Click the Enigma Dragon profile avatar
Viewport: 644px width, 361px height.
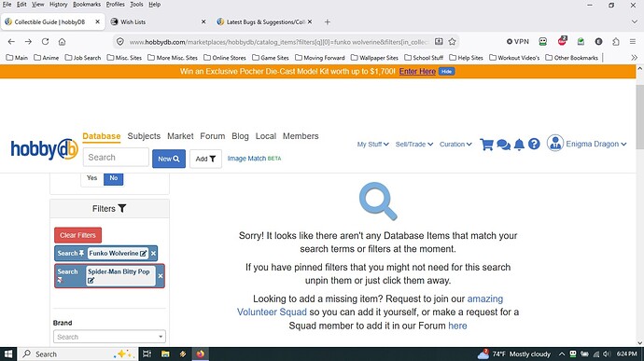coord(555,144)
